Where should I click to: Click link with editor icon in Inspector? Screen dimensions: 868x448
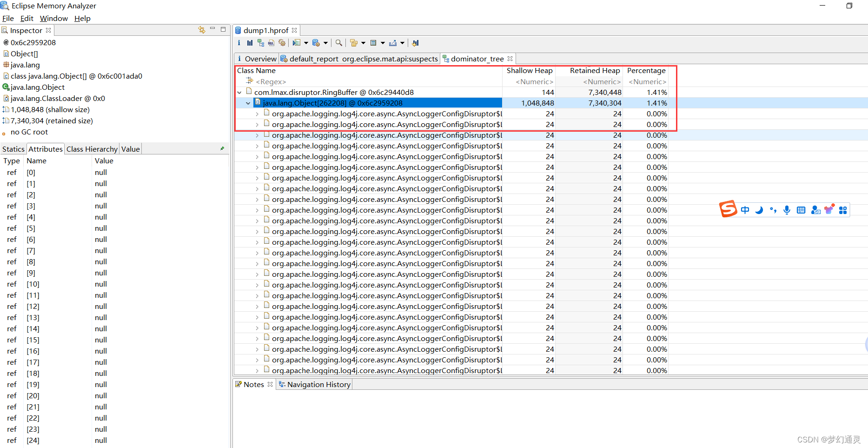(x=202, y=30)
